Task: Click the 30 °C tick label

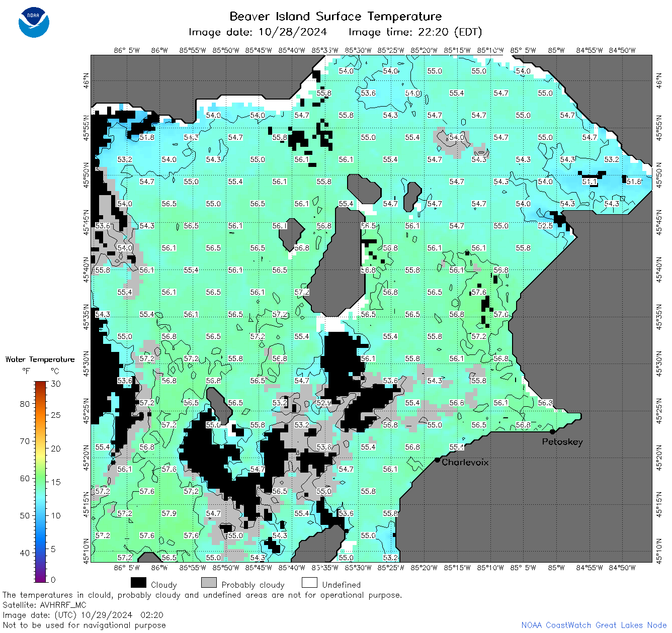Action: 56,384
